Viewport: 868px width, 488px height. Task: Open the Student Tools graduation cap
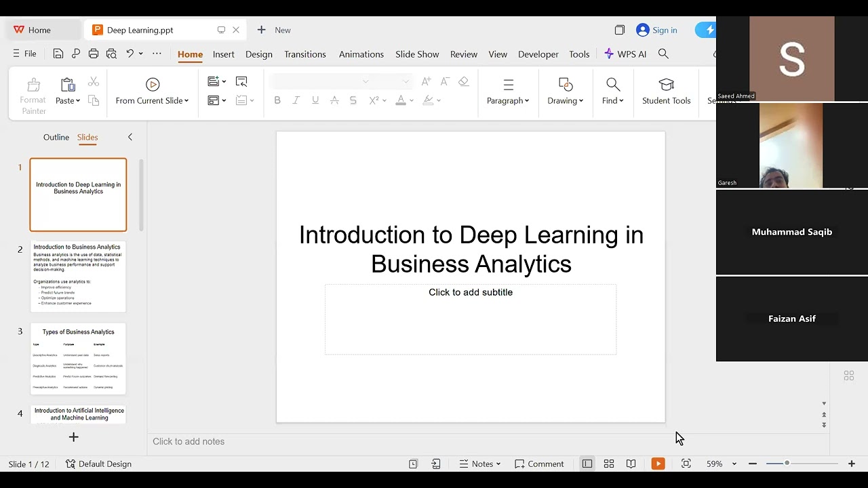pyautogui.click(x=667, y=84)
